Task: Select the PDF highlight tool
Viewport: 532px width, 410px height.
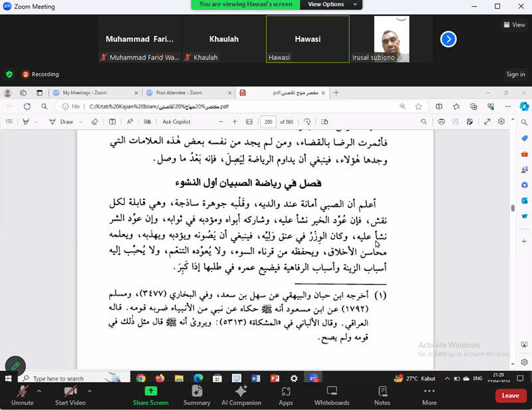Action: pos(26,122)
